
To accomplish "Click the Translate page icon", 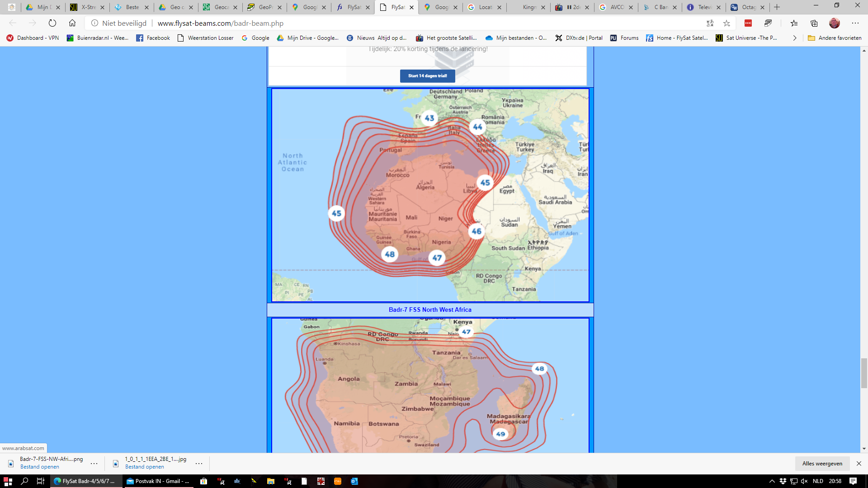I will pyautogui.click(x=710, y=23).
